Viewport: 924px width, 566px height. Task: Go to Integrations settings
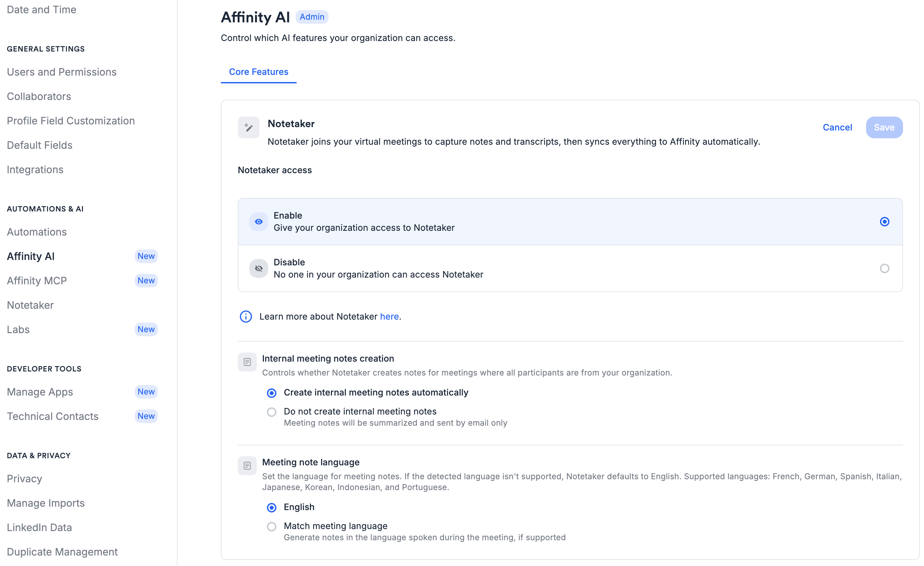[35, 169]
